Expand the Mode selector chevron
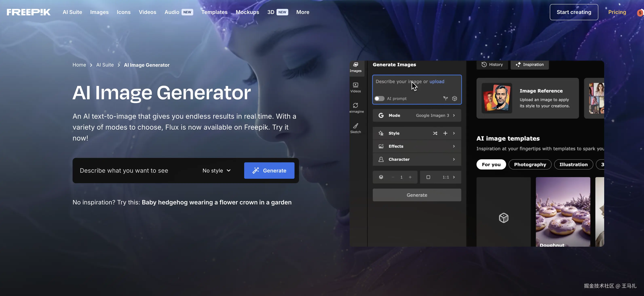This screenshot has height=296, width=644. point(454,115)
